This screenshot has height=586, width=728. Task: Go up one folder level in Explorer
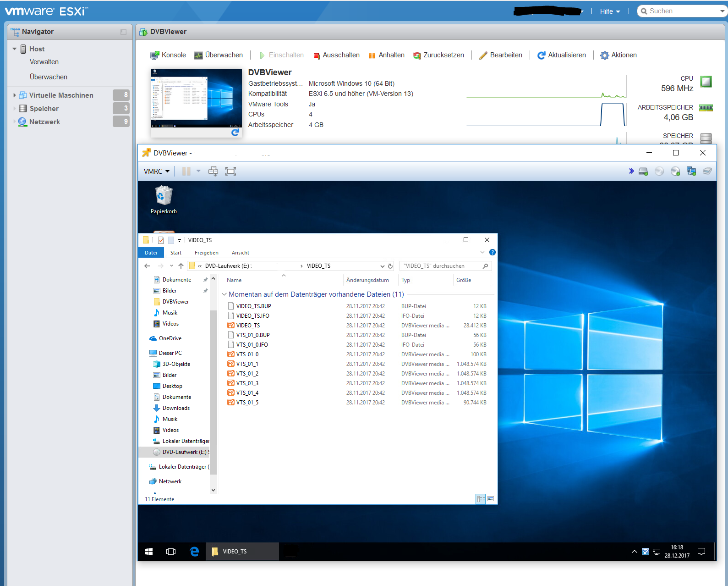pyautogui.click(x=181, y=266)
